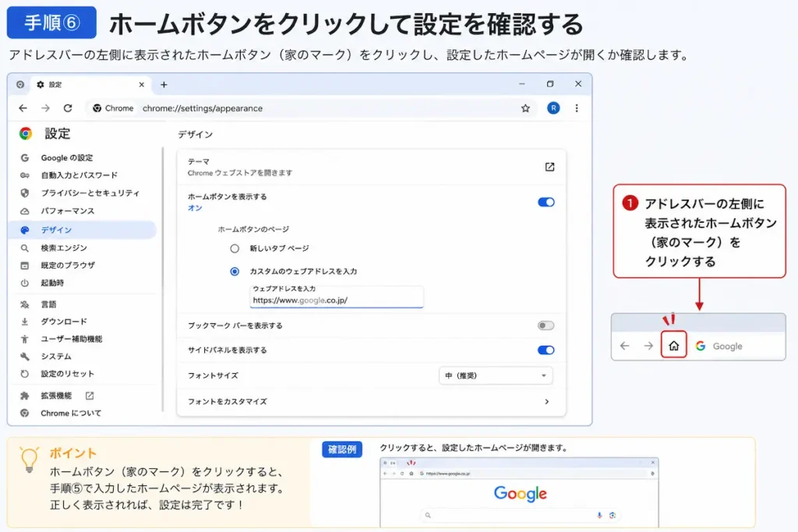The height and width of the screenshot is (532, 798).
Task: Click the 手順⑥ step badge
Action: tap(51, 23)
